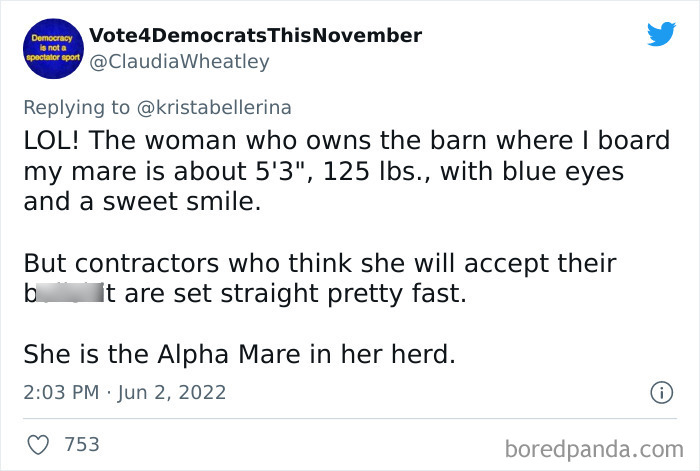Viewport: 700px width, 471px height.
Task: Click the 2:03 PM timestamp
Action: [x=59, y=393]
